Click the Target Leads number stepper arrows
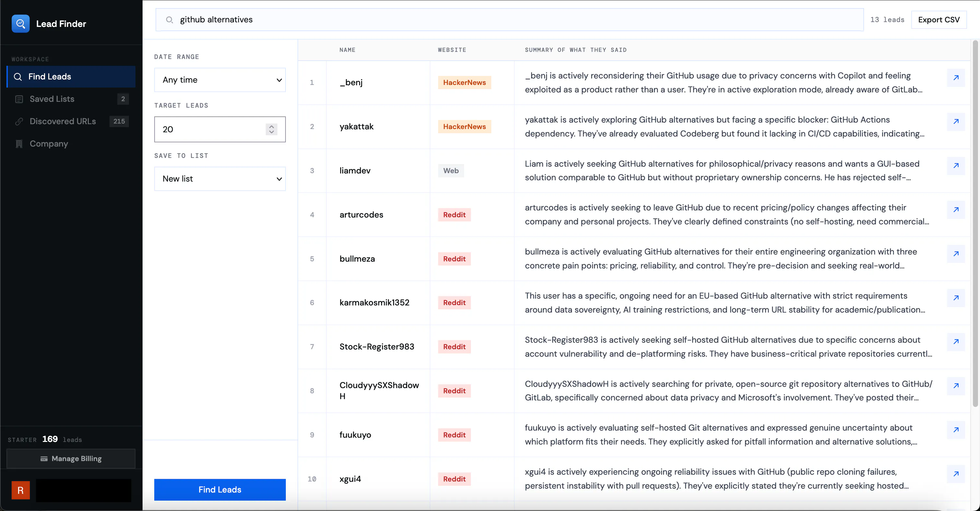 point(271,129)
